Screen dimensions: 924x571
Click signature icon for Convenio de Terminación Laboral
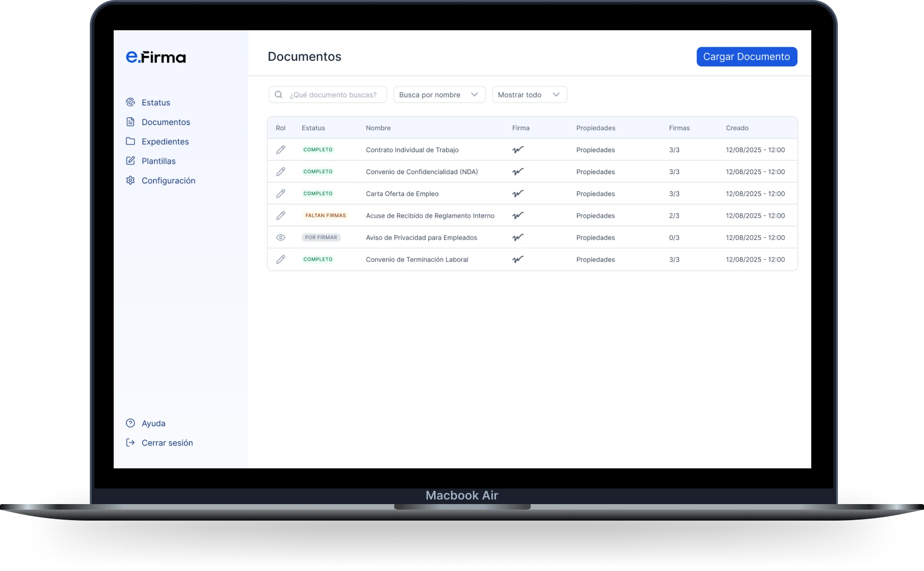(518, 259)
